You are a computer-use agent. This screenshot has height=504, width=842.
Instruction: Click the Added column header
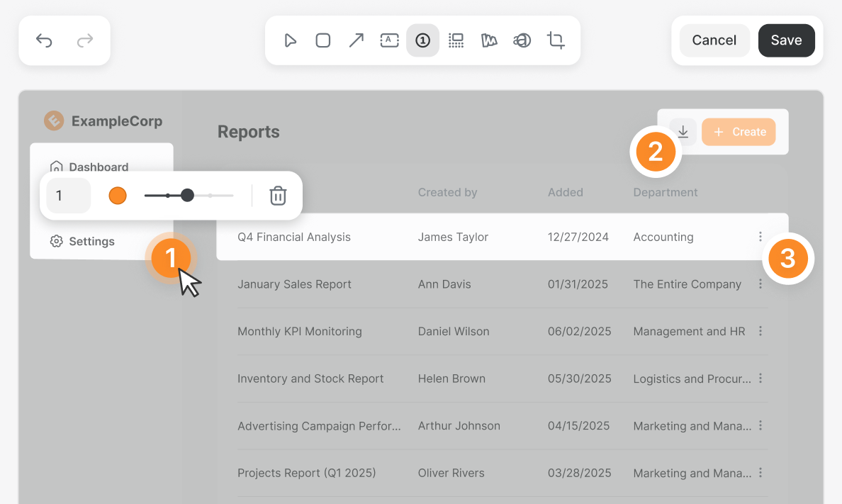pyautogui.click(x=565, y=192)
